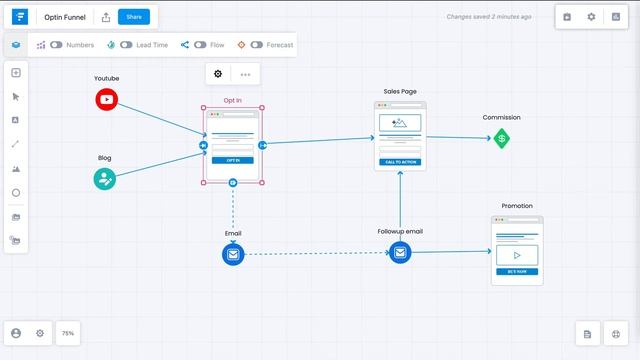Click the first folder icon in sidebar
640x360 pixels.
coord(16,217)
